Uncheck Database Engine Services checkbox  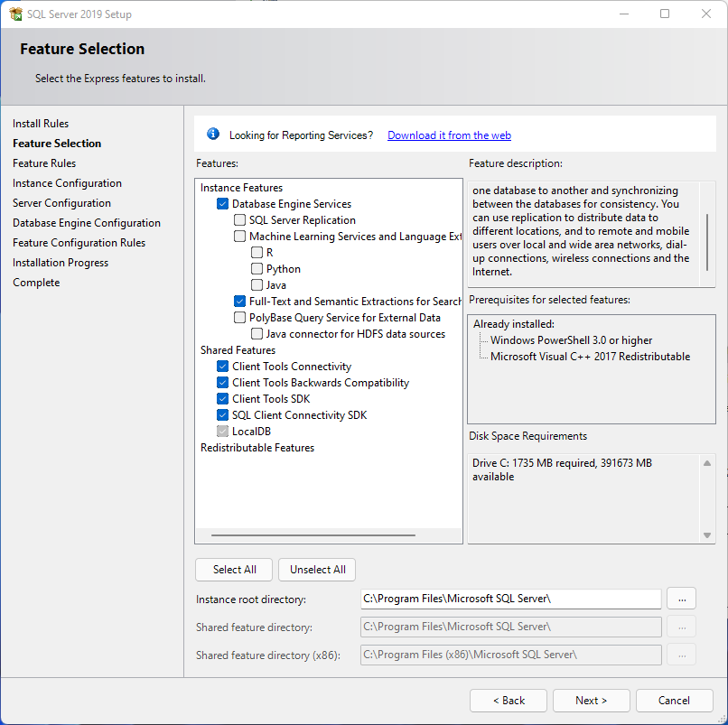click(x=222, y=204)
